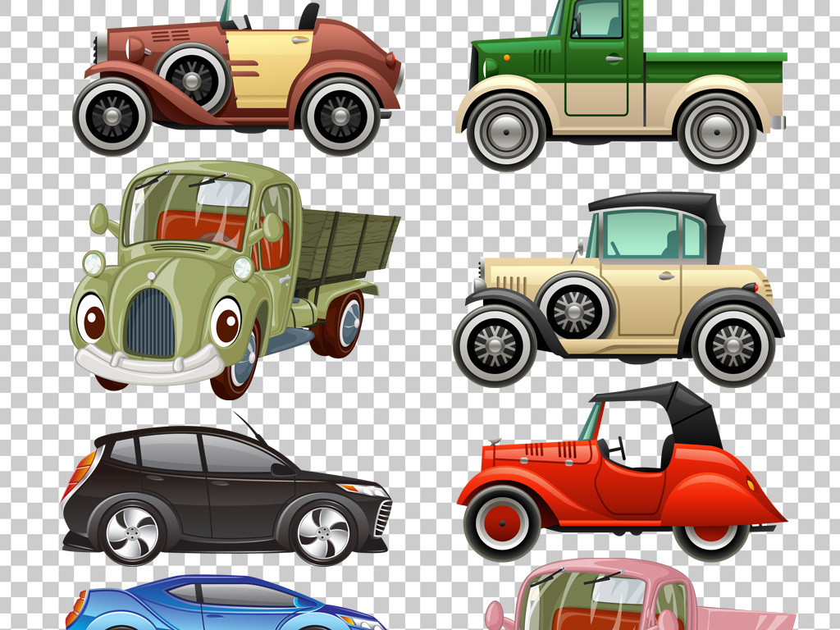Click the brown vintage roadster car
Viewport: 840px width, 630px height.
click(x=238, y=78)
